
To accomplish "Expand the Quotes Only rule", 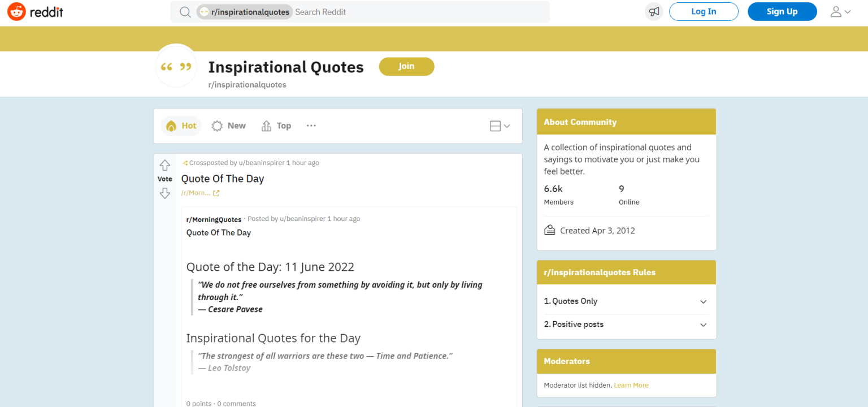I will coord(704,301).
